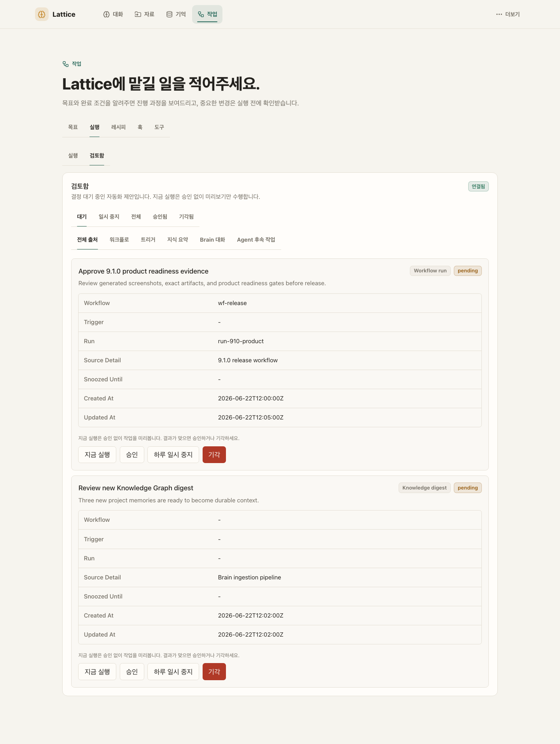The image size is (560, 744).
Task: Click the 작업 breadcrumb icon above heading
Action: pyautogui.click(x=66, y=64)
